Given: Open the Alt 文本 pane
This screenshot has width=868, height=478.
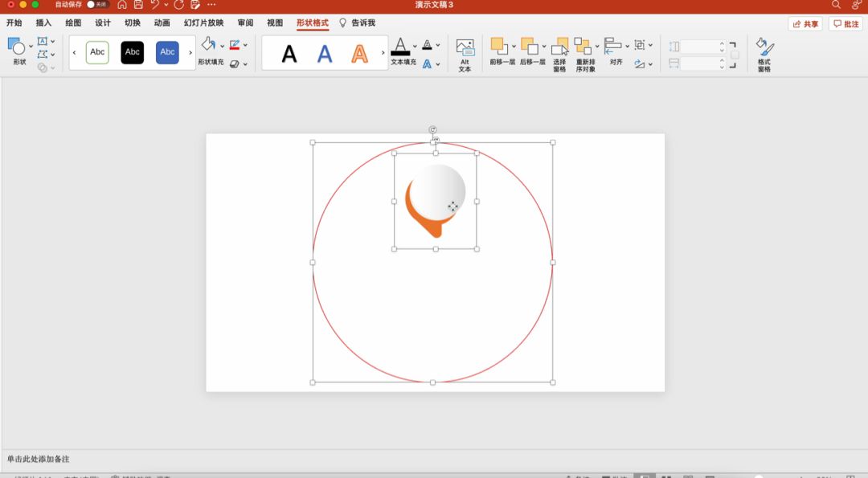Looking at the screenshot, I should tap(465, 54).
